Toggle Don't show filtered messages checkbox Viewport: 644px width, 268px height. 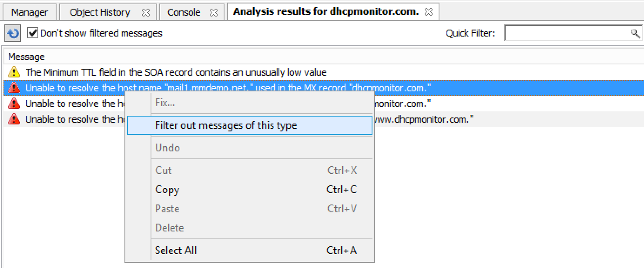point(33,33)
